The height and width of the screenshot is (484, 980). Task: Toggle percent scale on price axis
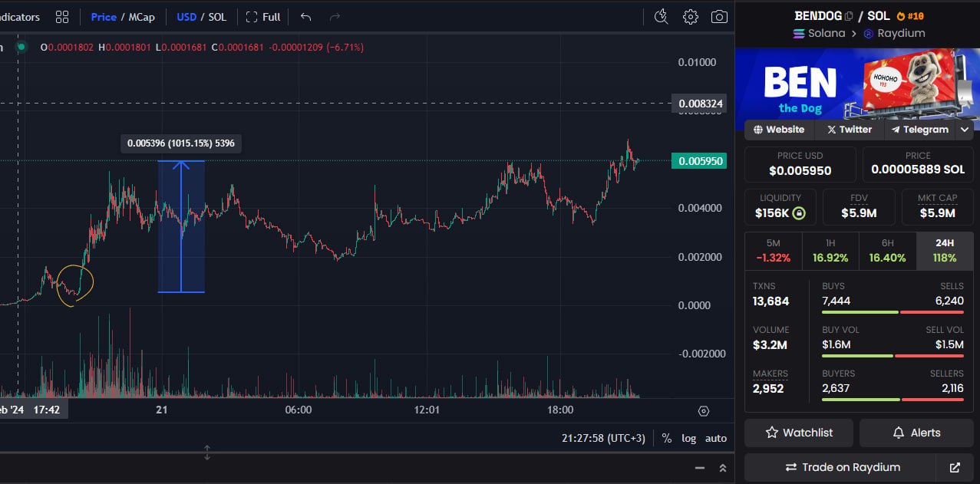[x=667, y=438]
